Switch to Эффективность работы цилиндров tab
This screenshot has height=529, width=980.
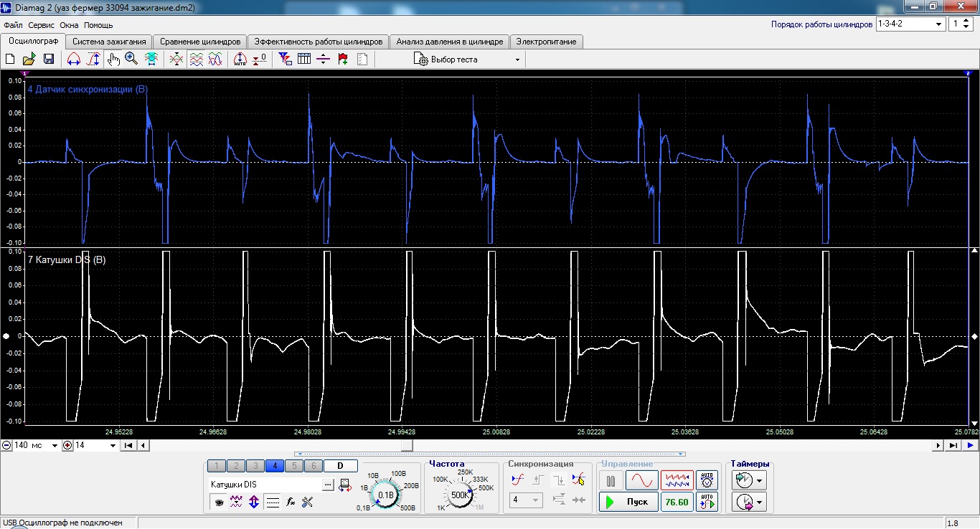[x=319, y=42]
